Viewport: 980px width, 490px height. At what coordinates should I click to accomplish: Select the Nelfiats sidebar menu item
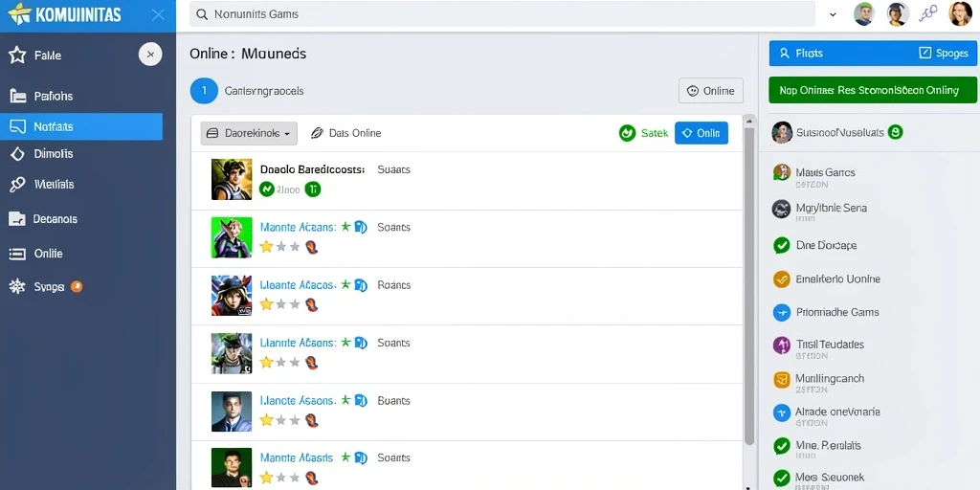click(81, 127)
